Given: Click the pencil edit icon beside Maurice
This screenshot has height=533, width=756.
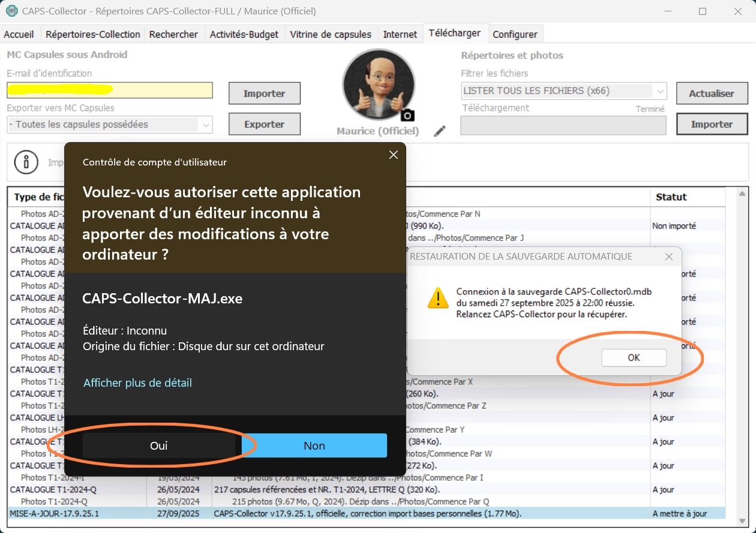Looking at the screenshot, I should tap(440, 131).
